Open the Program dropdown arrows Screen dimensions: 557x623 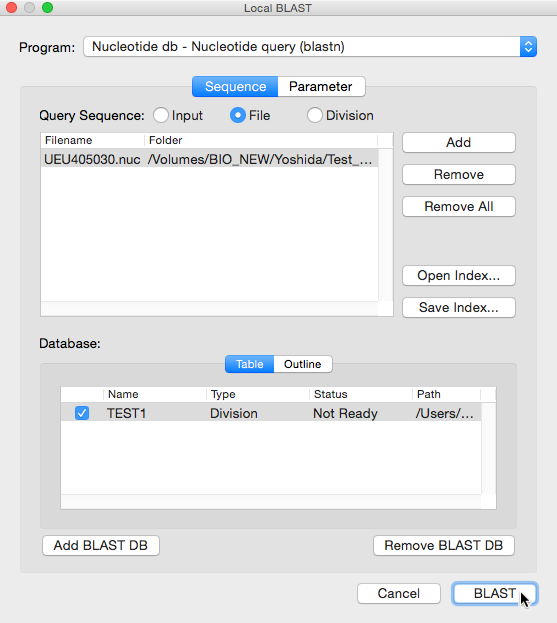click(x=528, y=47)
